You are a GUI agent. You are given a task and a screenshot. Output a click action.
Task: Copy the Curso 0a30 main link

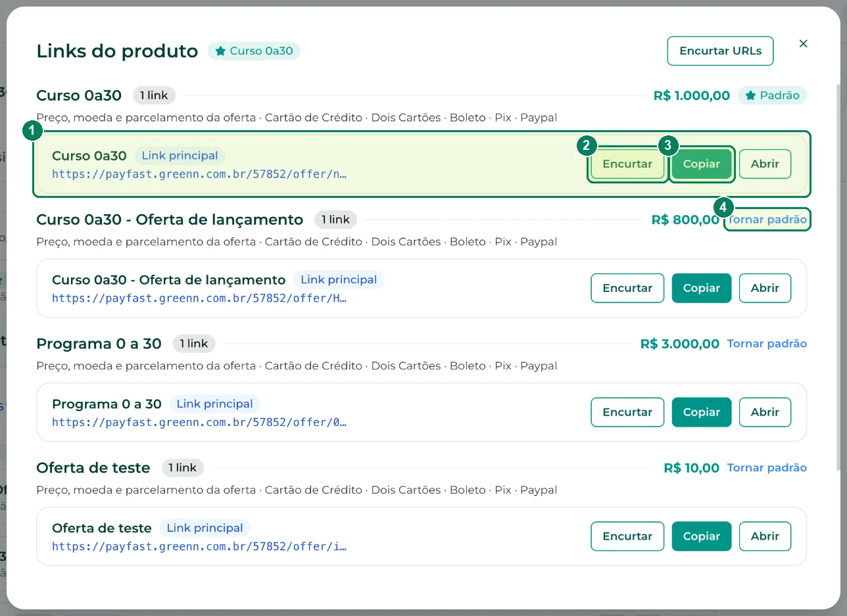point(702,164)
